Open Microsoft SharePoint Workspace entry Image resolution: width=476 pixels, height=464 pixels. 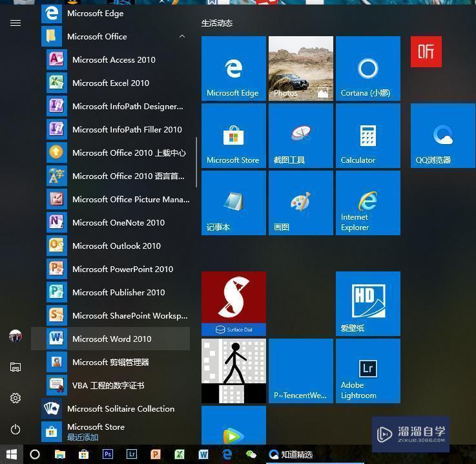click(x=110, y=316)
